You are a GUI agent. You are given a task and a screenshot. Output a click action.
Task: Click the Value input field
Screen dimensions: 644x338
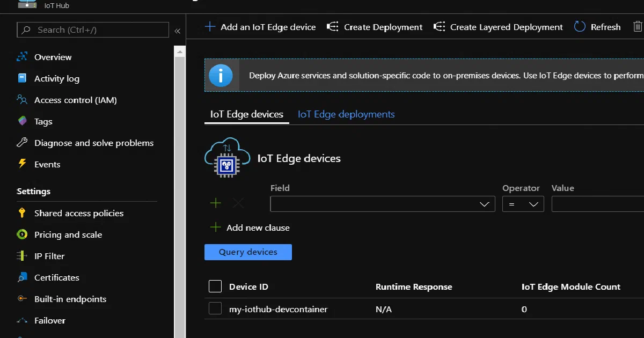pos(598,204)
